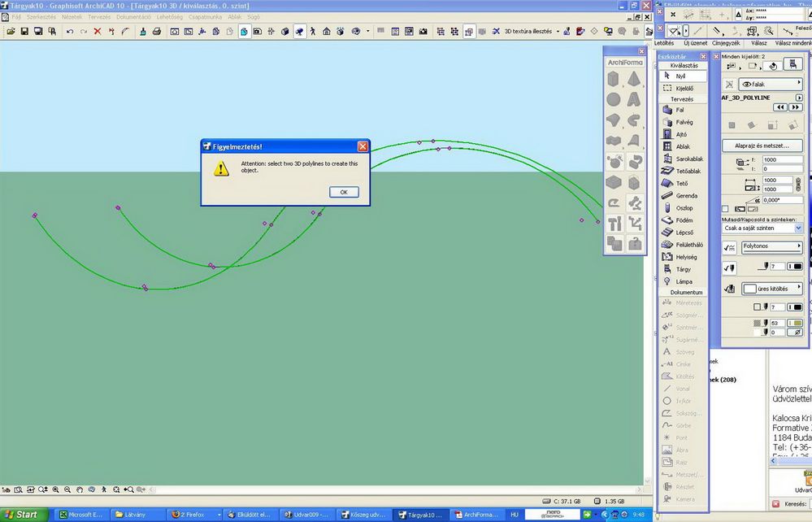Click the save floppy disk icon
This screenshot has height=522, width=812.
24,32
